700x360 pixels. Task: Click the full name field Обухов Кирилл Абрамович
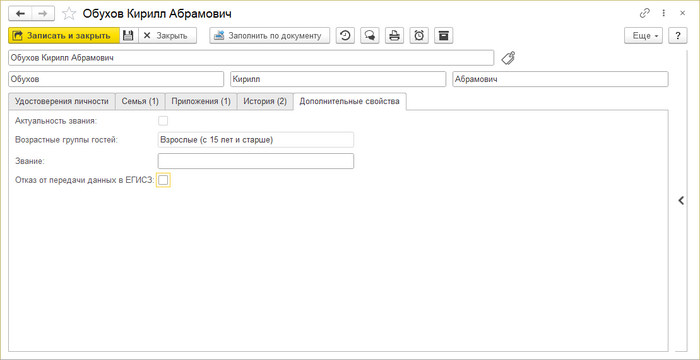(x=251, y=58)
